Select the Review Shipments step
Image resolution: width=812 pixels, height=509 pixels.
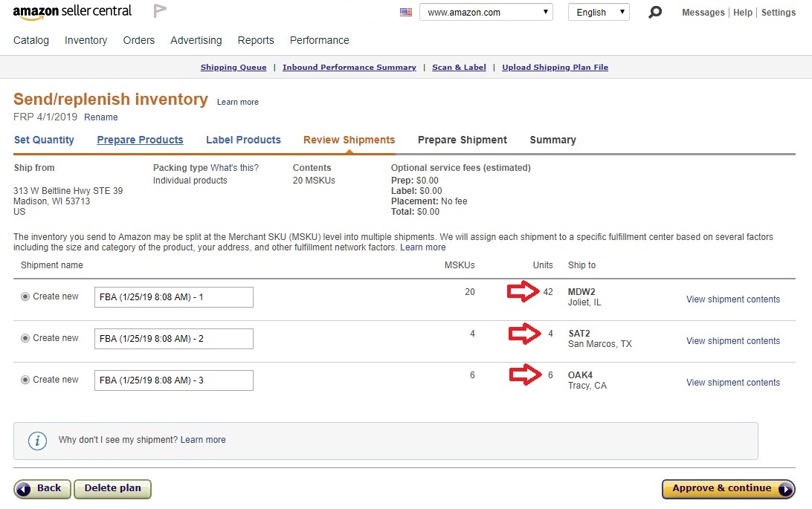point(349,140)
